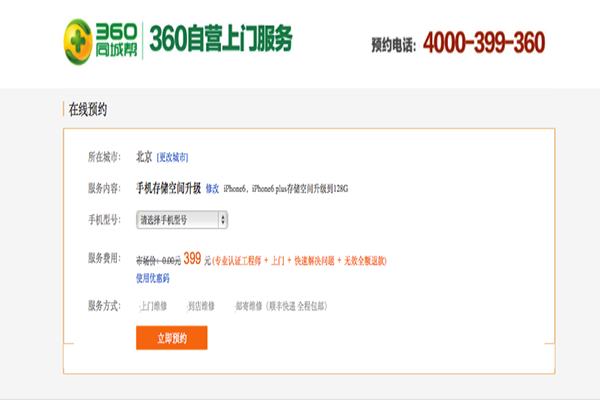
Task: Click the 更改城市 link next to 北京
Action: click(172, 157)
